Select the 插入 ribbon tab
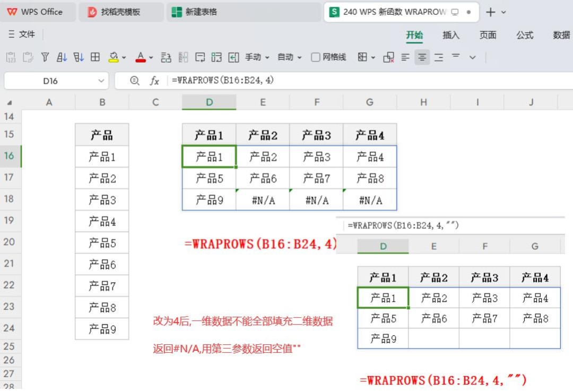The image size is (573, 392). (450, 36)
